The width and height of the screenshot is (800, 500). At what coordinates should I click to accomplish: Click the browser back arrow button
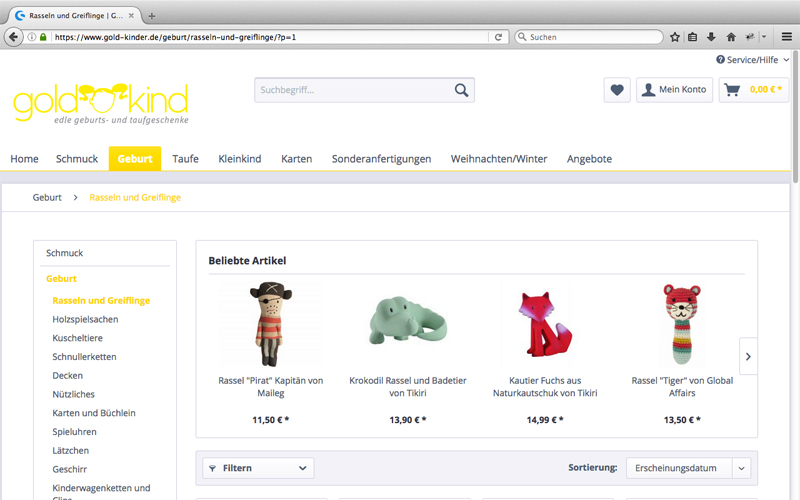click(14, 37)
